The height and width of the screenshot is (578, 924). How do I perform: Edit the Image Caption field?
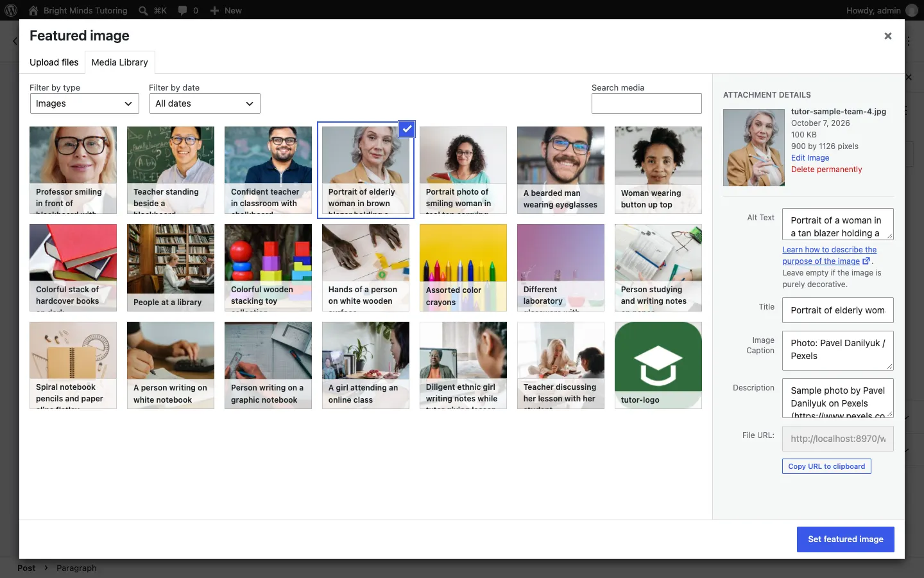(838, 351)
